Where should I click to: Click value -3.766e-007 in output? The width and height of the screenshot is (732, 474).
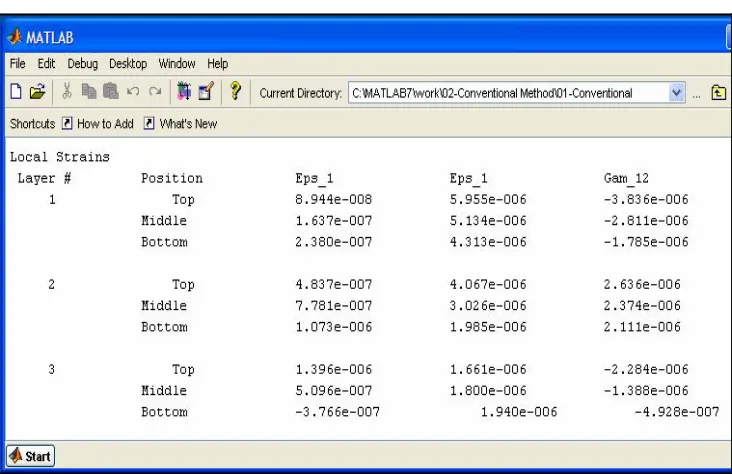[x=338, y=412]
